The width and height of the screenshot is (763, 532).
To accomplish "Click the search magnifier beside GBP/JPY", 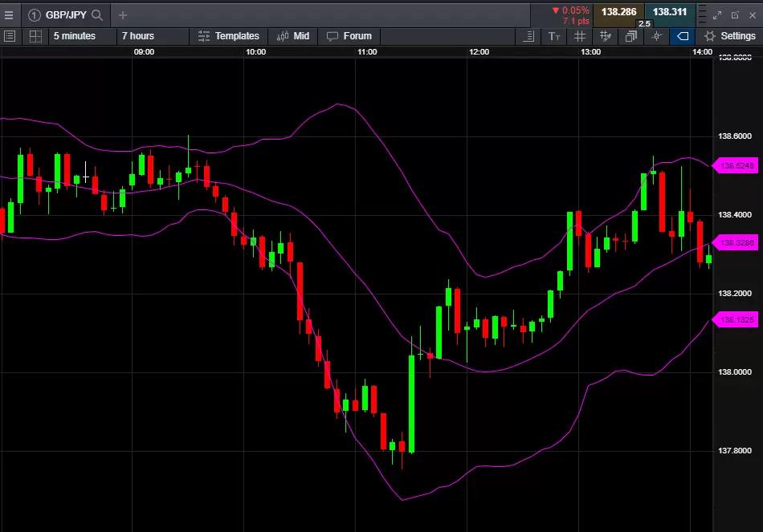I will pos(96,14).
